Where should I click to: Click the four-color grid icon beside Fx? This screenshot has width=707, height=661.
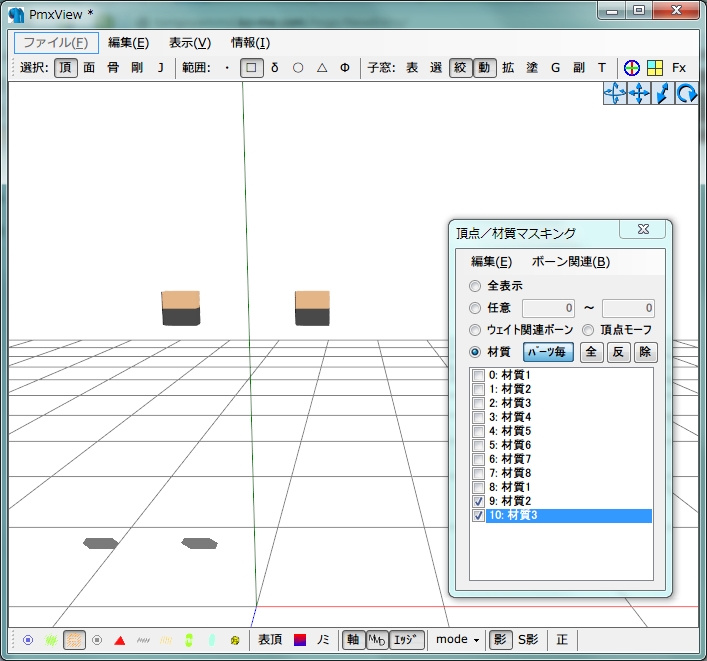[x=654, y=68]
